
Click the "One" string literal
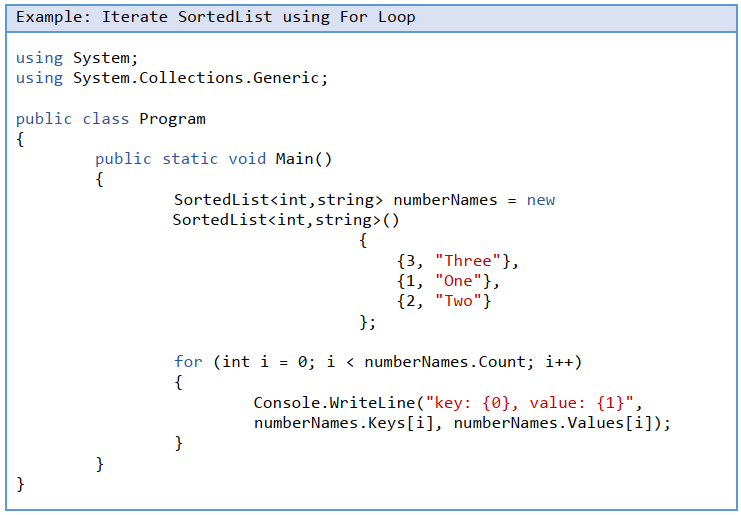point(458,281)
